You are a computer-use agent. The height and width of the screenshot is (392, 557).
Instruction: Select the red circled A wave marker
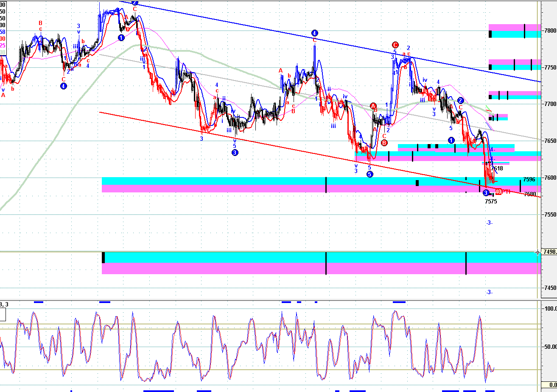pyautogui.click(x=373, y=106)
